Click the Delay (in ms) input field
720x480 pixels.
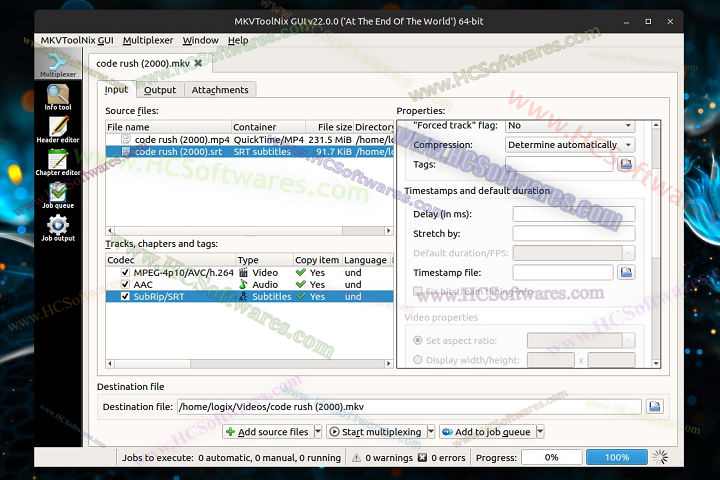[574, 214]
